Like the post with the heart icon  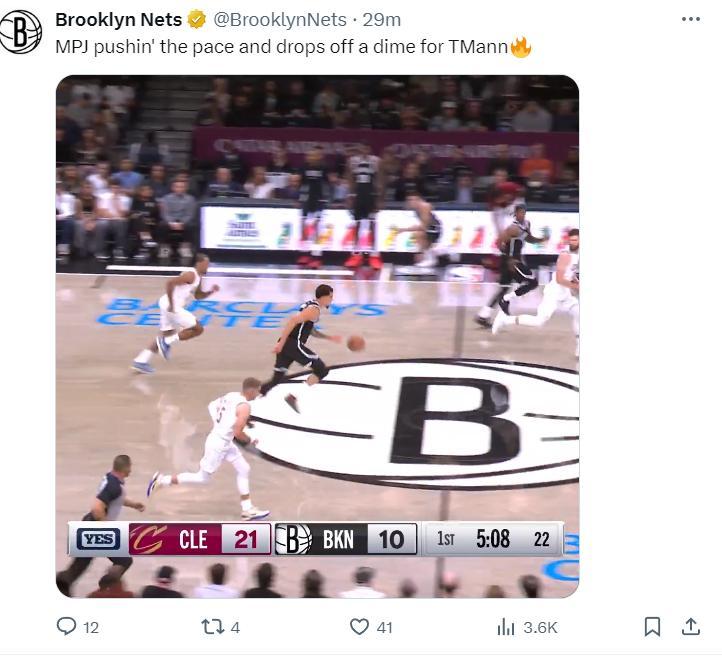[x=359, y=627]
